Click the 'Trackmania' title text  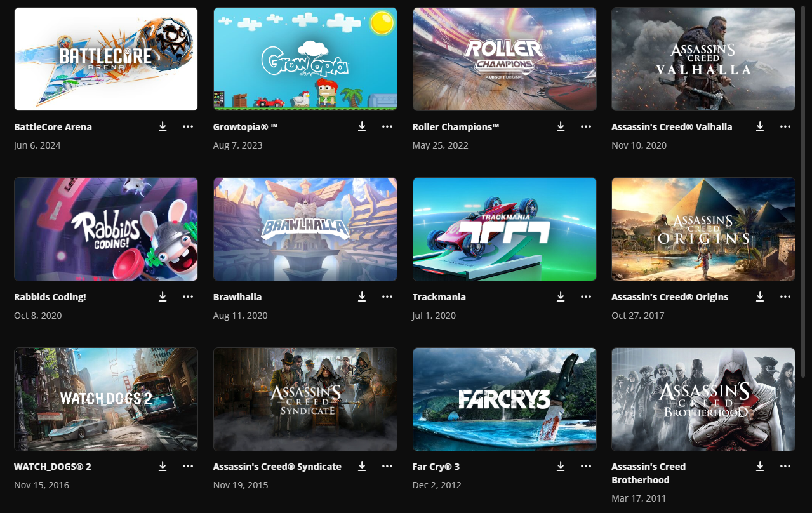pos(439,297)
